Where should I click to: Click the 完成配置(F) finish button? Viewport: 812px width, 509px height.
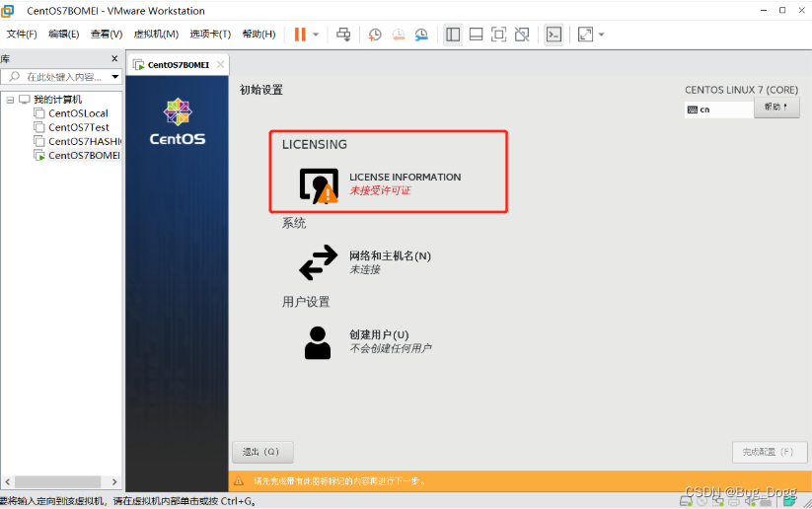pyautogui.click(x=769, y=452)
